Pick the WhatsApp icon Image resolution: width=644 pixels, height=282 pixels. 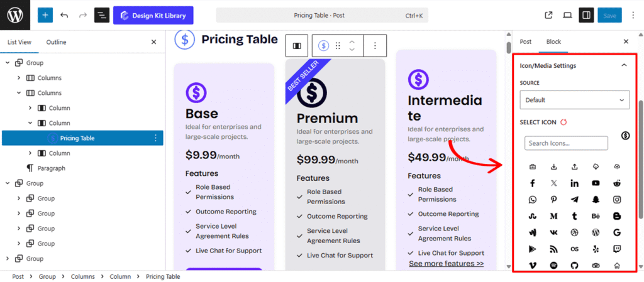(x=533, y=200)
